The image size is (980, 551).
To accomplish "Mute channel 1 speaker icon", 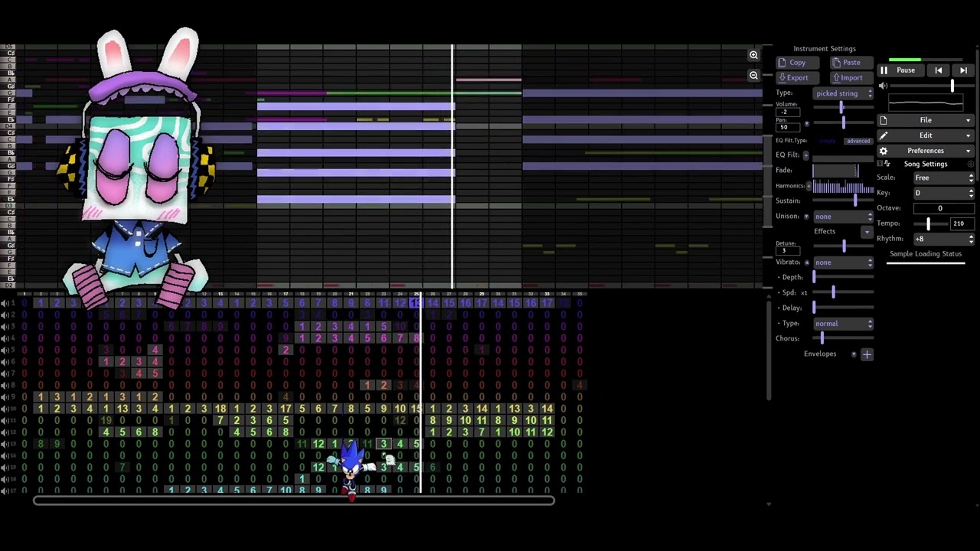I will [5, 303].
